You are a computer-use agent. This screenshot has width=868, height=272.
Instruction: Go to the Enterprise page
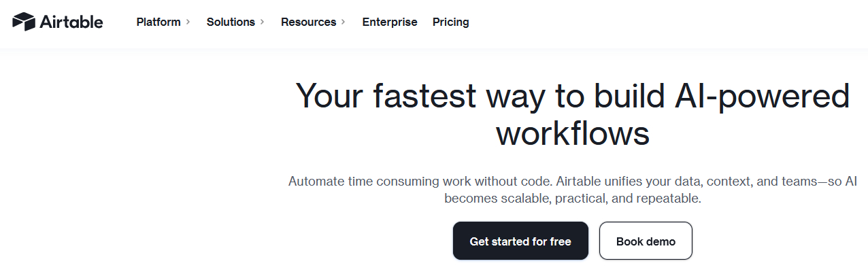click(x=390, y=22)
